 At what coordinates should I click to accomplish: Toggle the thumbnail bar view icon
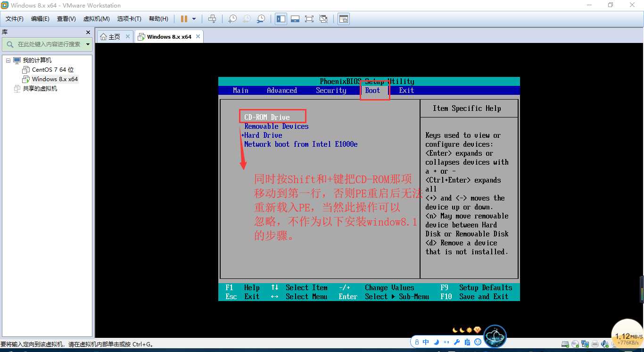[x=295, y=19]
